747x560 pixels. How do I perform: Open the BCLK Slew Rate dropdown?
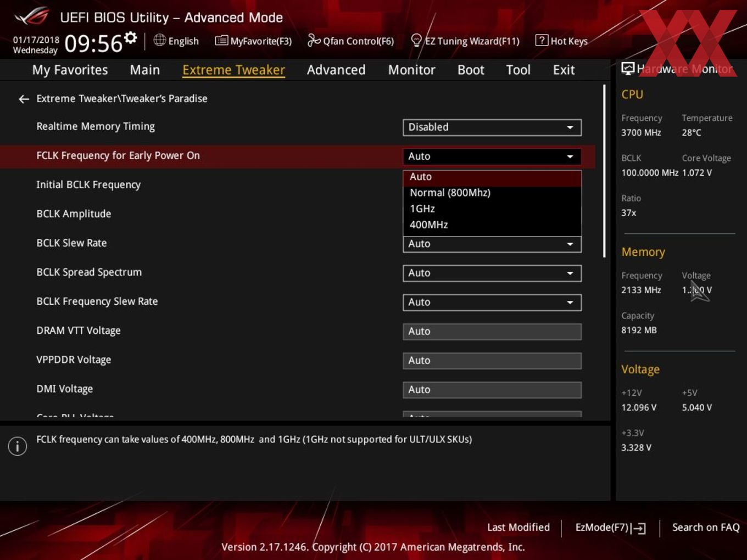pyautogui.click(x=492, y=244)
